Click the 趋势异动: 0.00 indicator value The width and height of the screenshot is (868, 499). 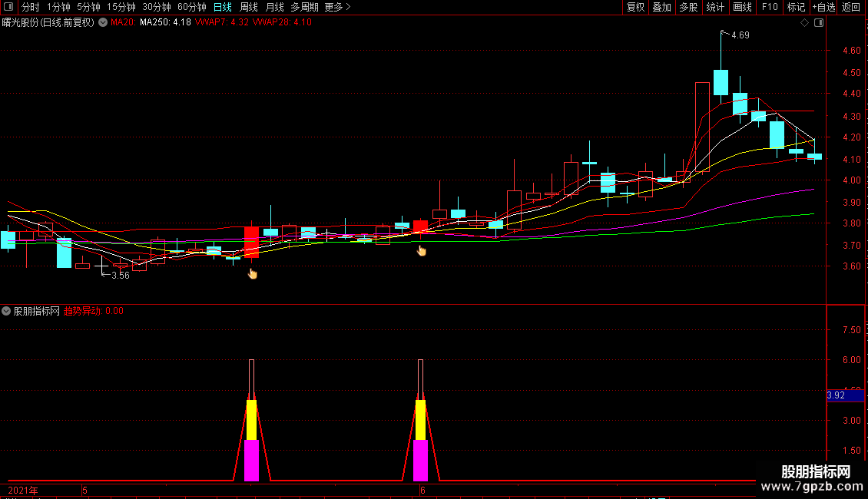click(x=94, y=311)
